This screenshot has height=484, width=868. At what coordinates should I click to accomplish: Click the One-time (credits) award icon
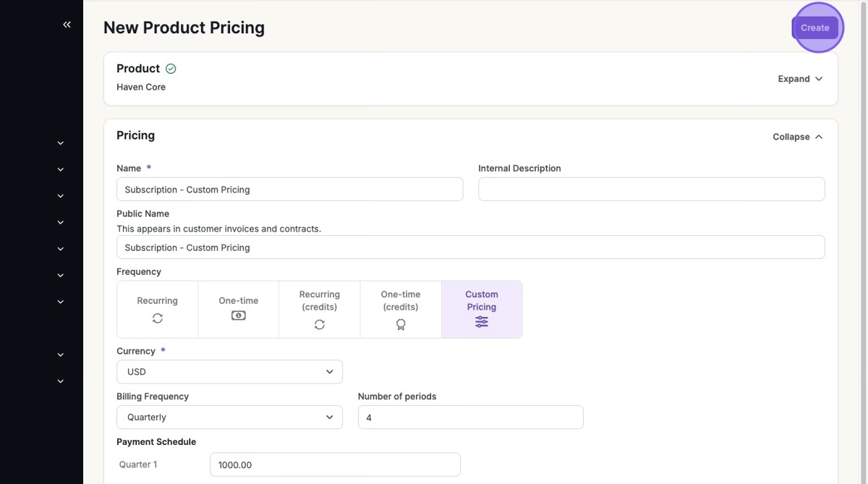pyautogui.click(x=401, y=324)
